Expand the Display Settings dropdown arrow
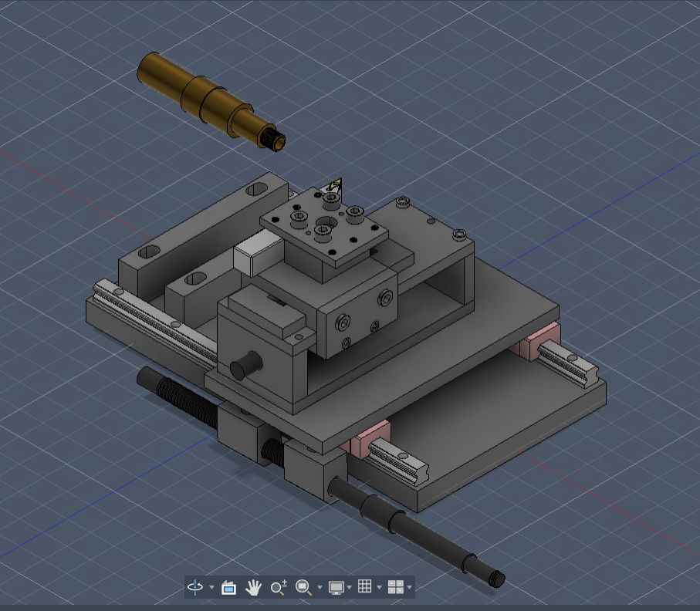Viewport: 700px width, 611px height. 349,587
